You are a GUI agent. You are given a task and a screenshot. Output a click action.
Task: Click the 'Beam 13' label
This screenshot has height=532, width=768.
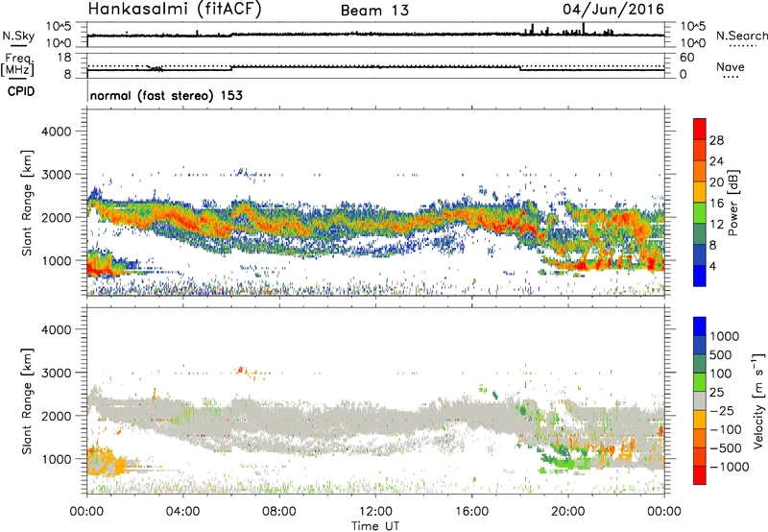374,11
